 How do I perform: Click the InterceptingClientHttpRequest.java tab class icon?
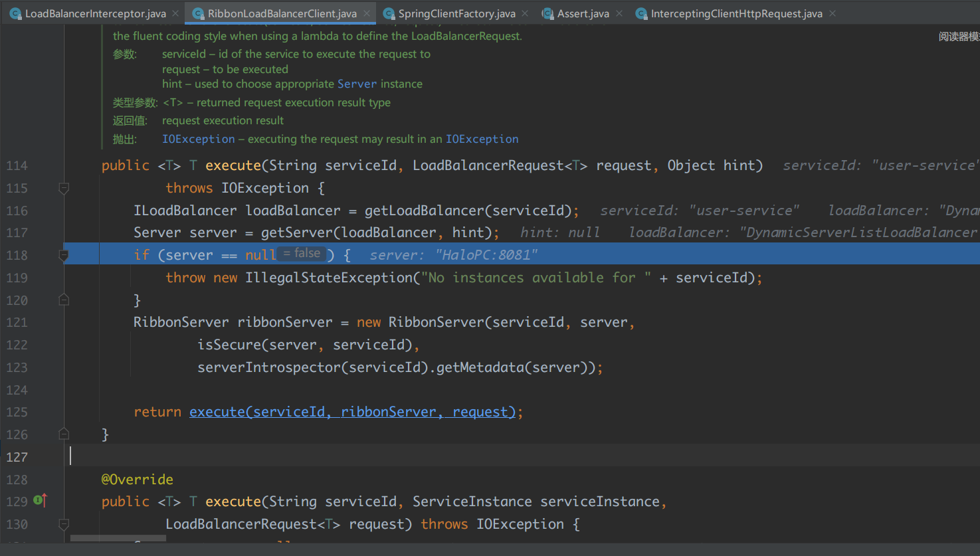click(x=641, y=13)
